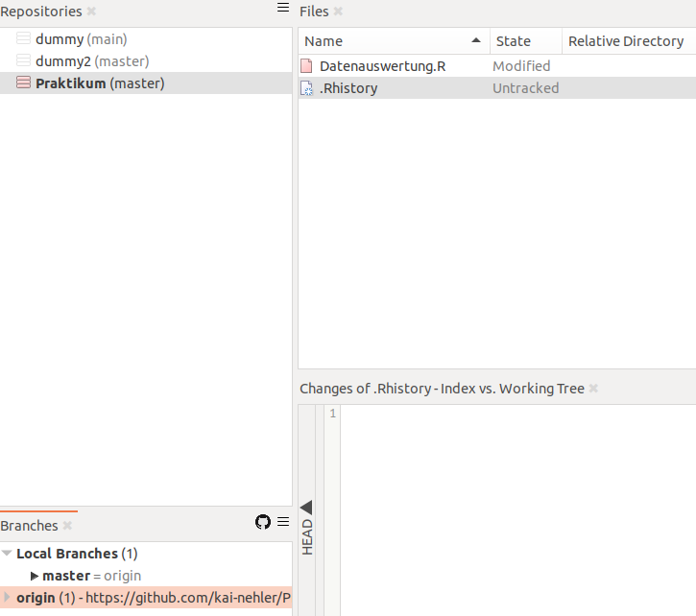Open the Branches panel hamburger menu
The width and height of the screenshot is (696, 616).
point(282,522)
